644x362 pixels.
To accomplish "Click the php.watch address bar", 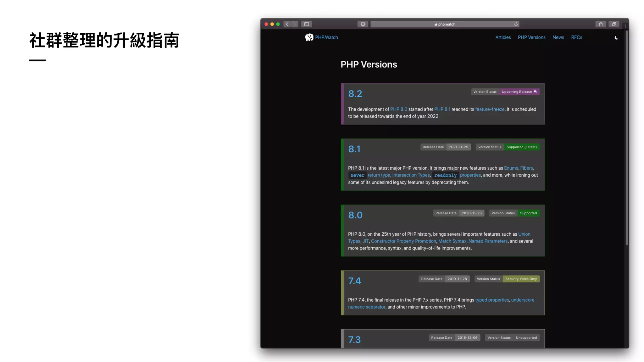I will pyautogui.click(x=445, y=24).
